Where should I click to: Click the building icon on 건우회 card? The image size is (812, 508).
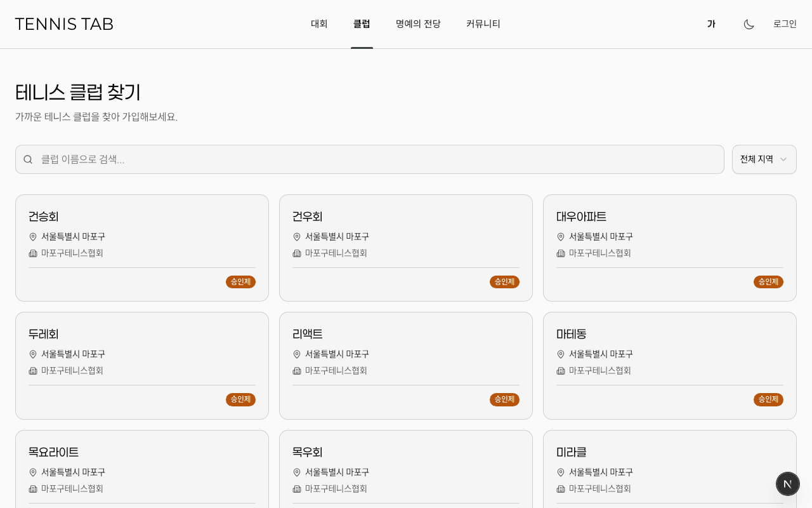pos(296,253)
